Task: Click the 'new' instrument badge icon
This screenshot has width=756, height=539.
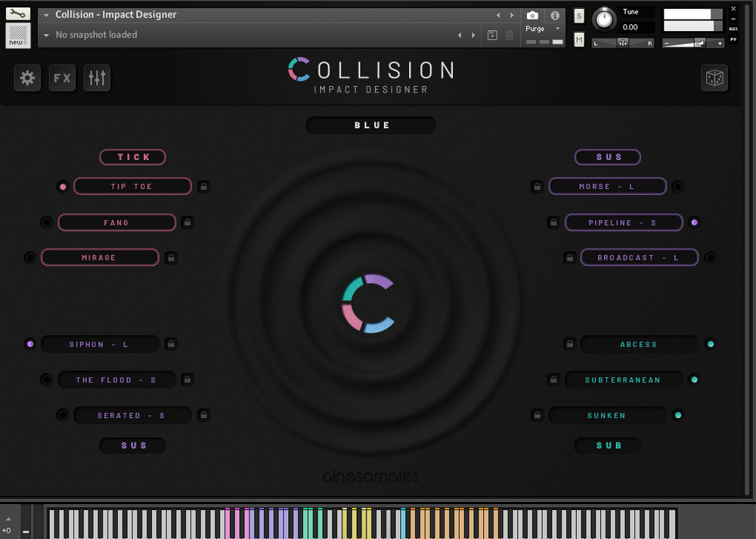Action: click(18, 36)
